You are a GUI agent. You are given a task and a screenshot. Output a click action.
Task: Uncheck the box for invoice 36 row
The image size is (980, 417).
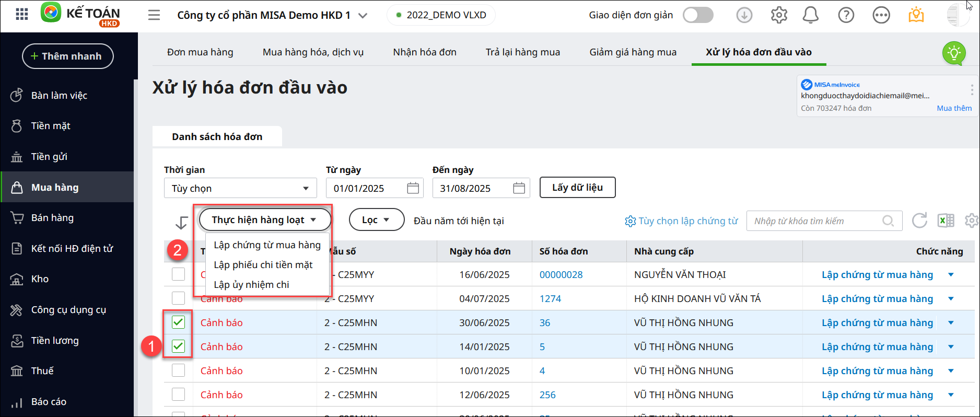coord(178,322)
